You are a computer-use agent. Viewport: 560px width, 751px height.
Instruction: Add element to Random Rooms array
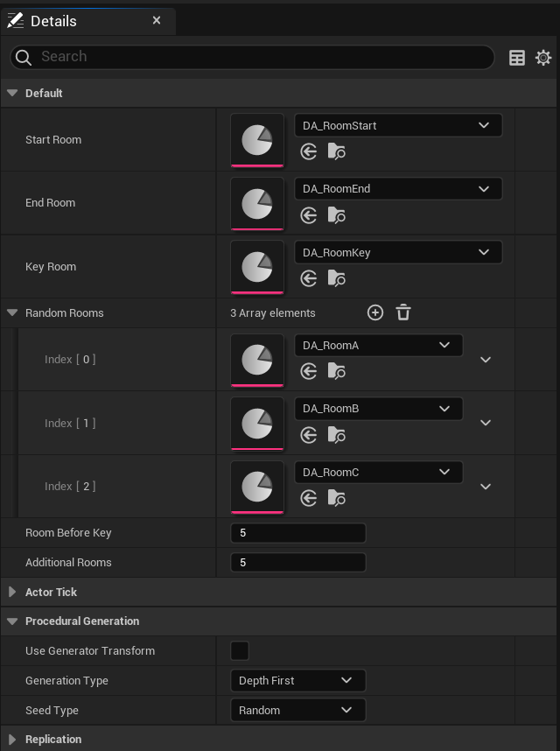[374, 312]
